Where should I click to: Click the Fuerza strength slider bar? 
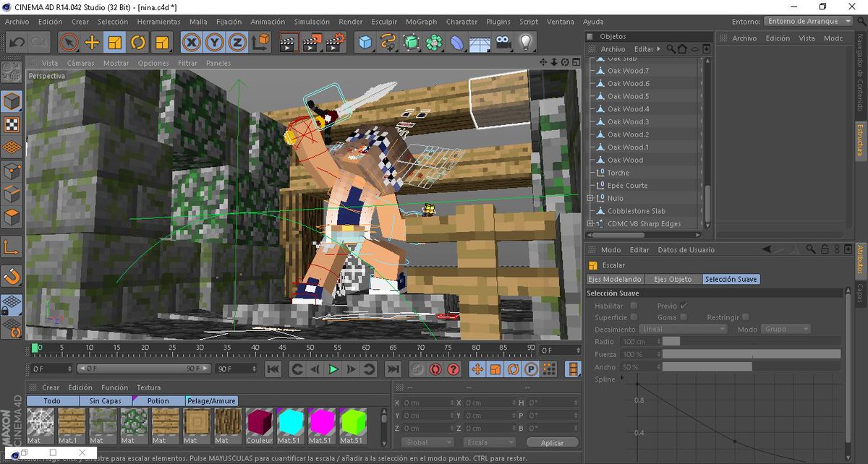pos(752,354)
